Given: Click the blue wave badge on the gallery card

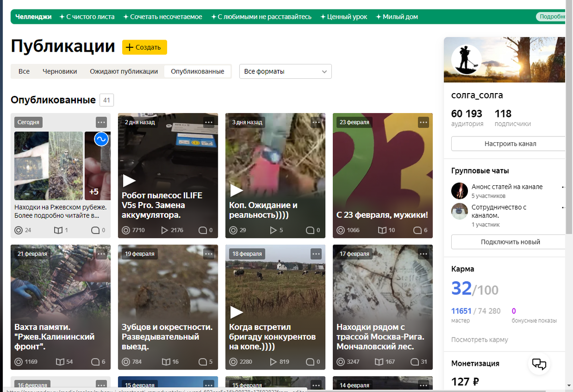Looking at the screenshot, I should coord(101,139).
